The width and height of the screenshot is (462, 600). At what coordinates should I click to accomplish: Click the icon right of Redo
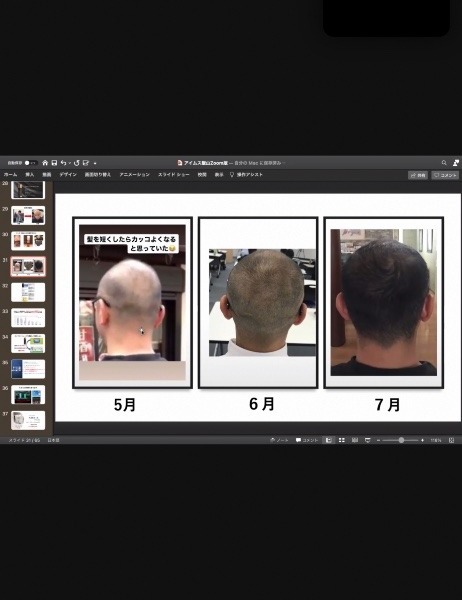[x=86, y=163]
